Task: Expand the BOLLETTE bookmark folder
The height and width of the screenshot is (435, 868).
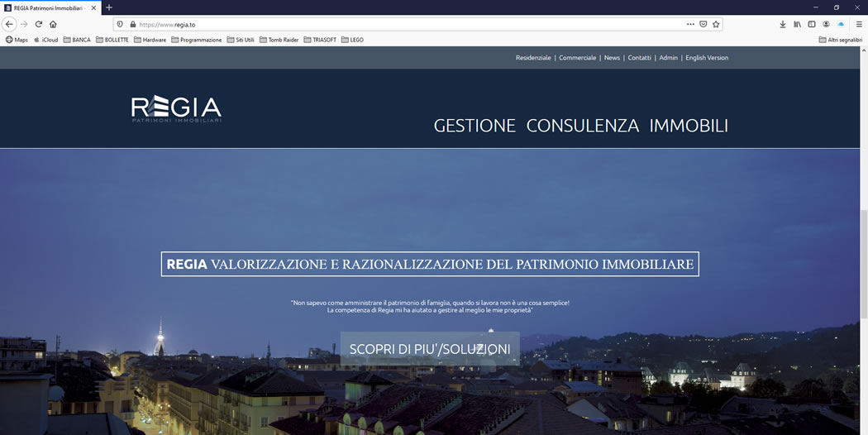Action: point(112,40)
